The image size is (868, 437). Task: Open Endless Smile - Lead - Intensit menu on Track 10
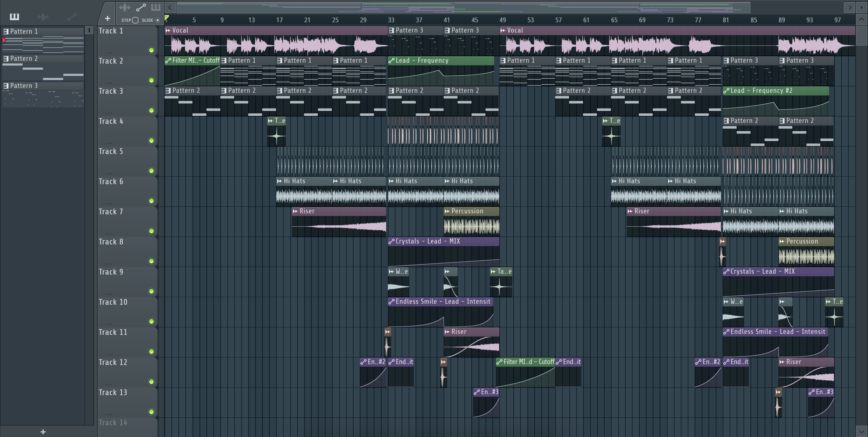391,302
